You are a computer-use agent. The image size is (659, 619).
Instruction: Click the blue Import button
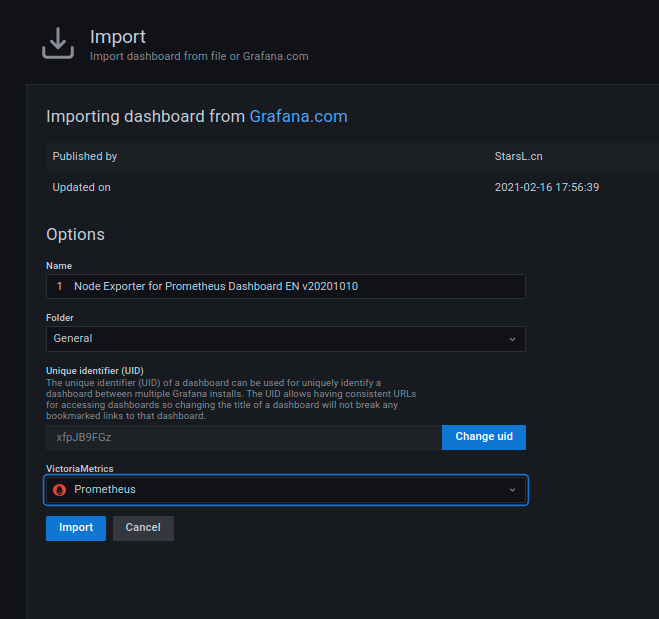point(76,528)
